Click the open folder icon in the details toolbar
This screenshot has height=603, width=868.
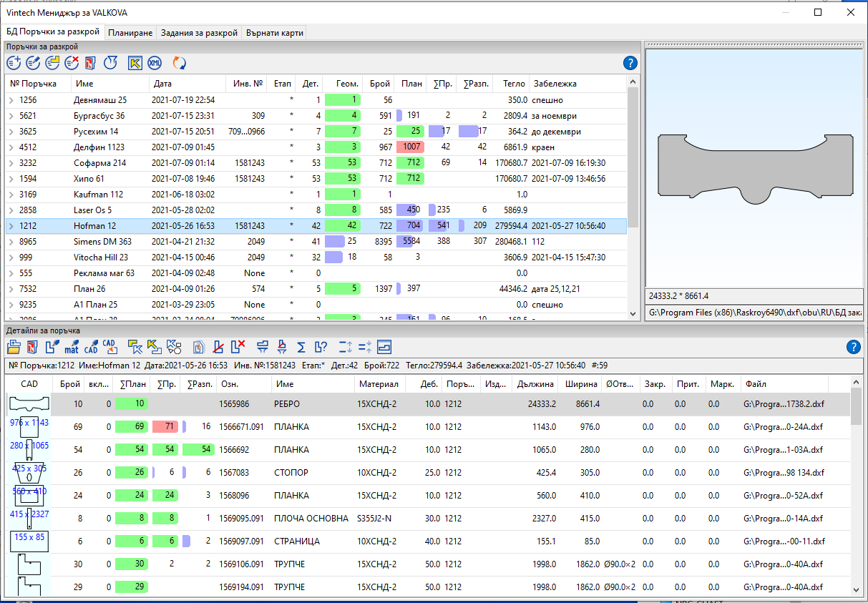pyautogui.click(x=14, y=348)
